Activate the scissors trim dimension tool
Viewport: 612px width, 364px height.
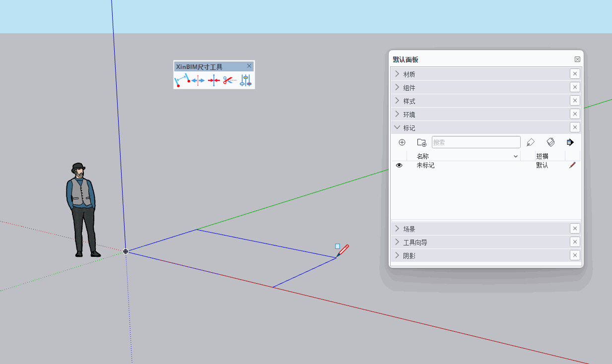tap(229, 80)
